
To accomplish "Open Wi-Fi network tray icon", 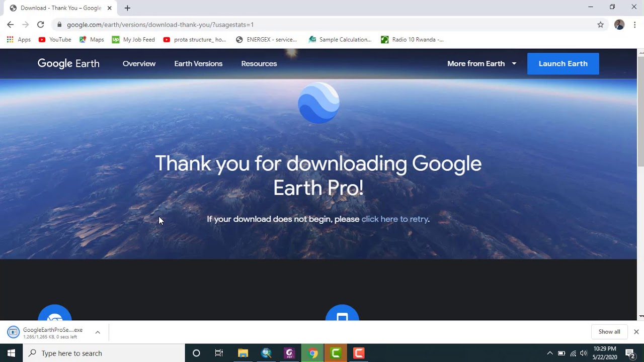I will 573,353.
